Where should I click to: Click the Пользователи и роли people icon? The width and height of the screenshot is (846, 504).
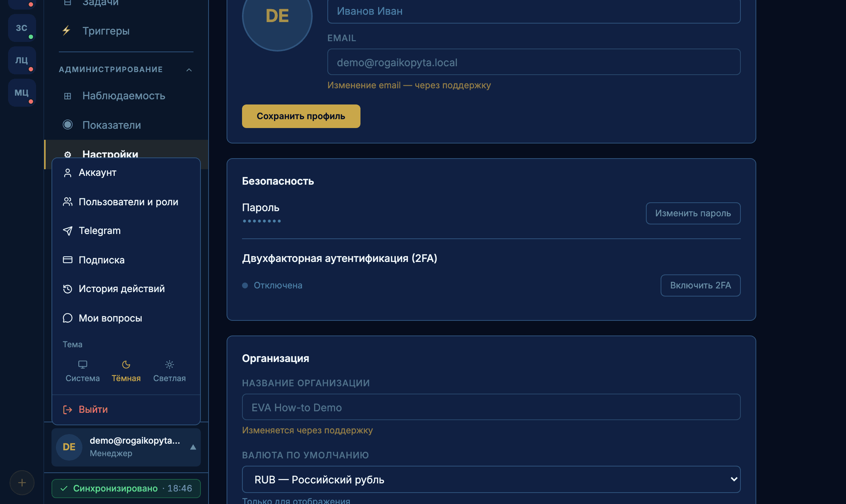[x=68, y=202]
